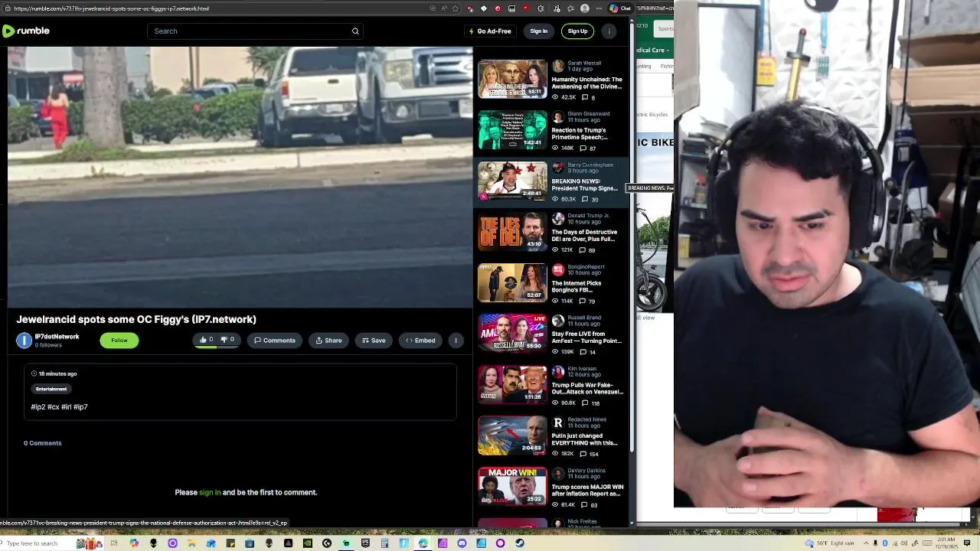Click the Sign In header button
Image resolution: width=980 pixels, height=551 pixels.
coord(539,31)
